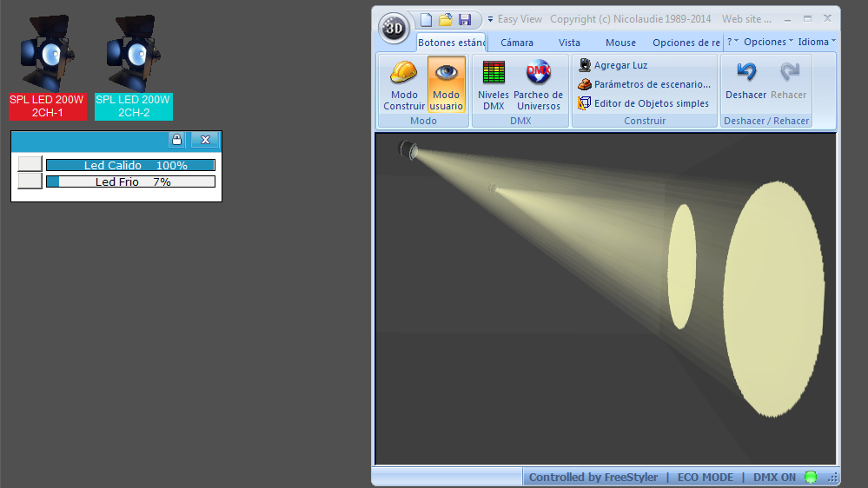
Task: Maximize the Easy View window
Action: (x=808, y=19)
